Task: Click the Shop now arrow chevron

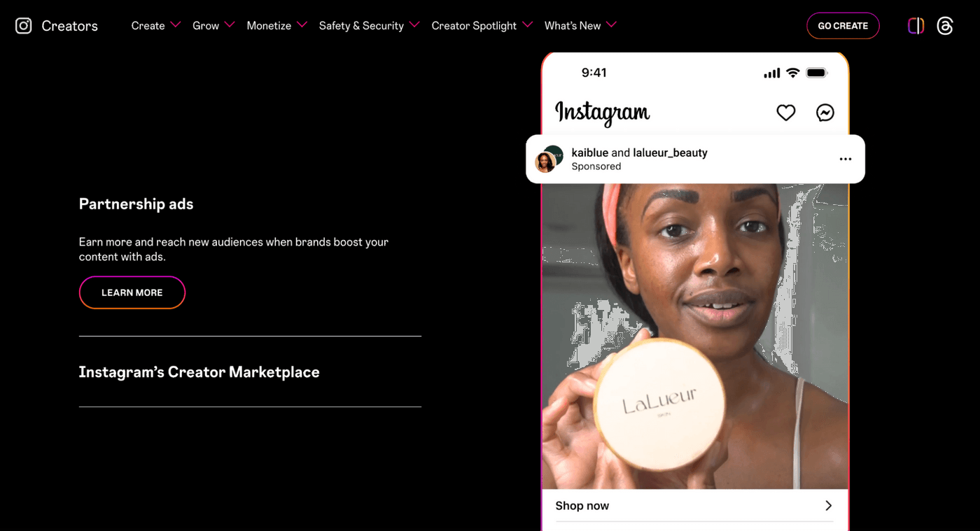Action: [829, 506]
